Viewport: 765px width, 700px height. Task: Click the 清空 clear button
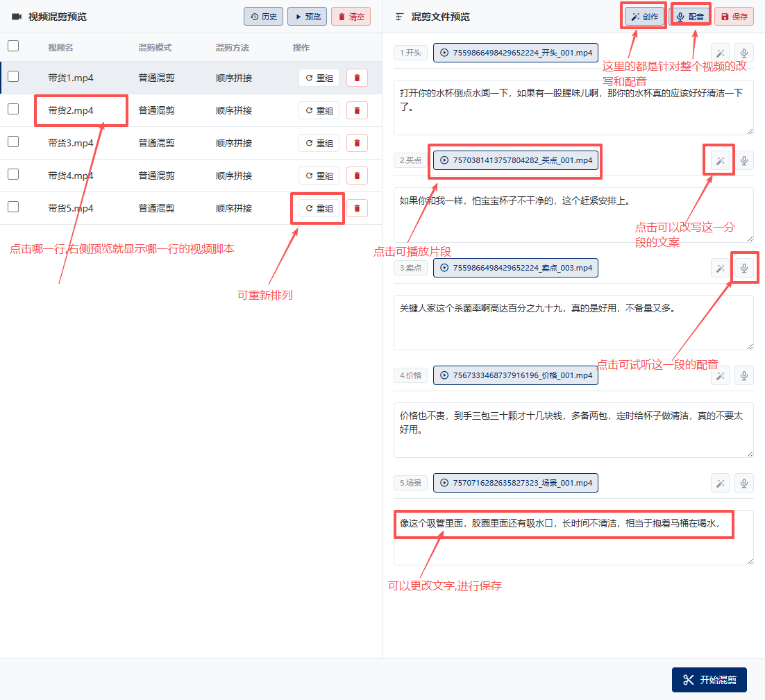(351, 17)
